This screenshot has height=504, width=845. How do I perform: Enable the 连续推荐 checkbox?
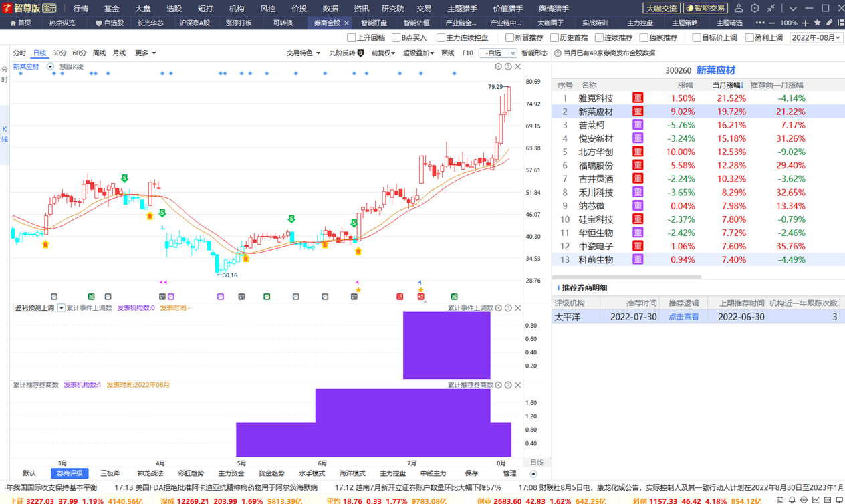(x=599, y=38)
